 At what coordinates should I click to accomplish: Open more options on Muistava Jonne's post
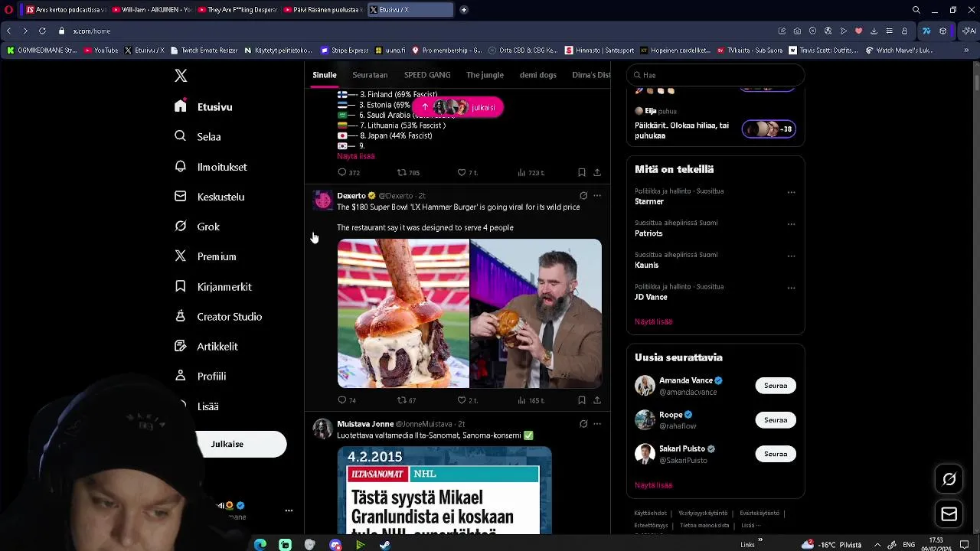click(597, 424)
